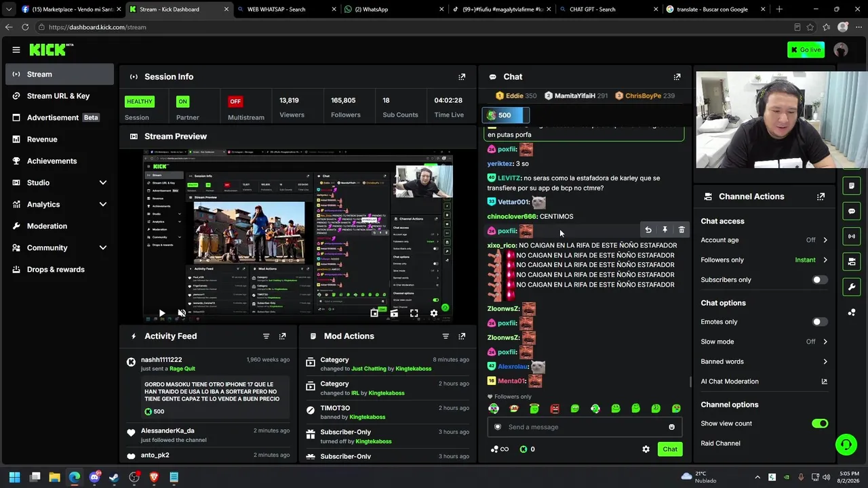Image resolution: width=868 pixels, height=488 pixels.
Task: Open Brave browser from the taskbar
Action: 154,477
